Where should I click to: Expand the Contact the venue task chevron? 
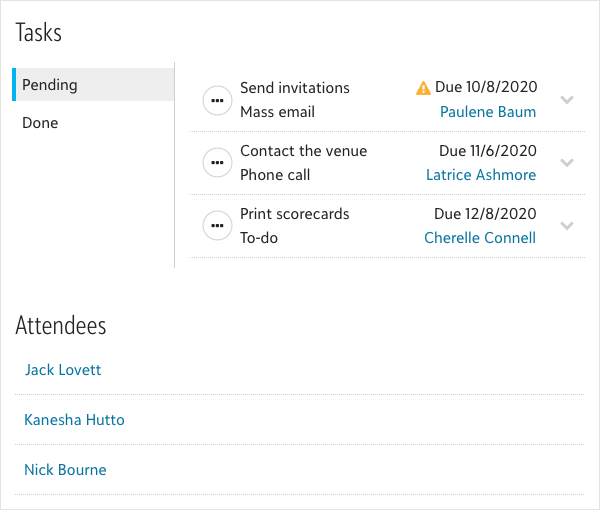567,163
